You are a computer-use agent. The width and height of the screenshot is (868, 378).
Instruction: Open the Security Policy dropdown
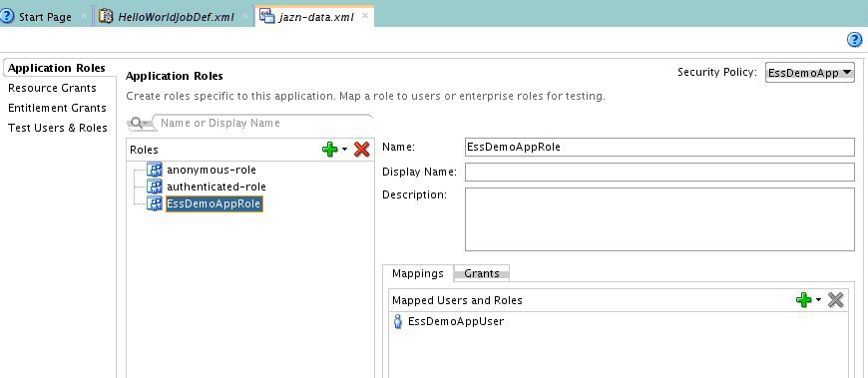[810, 73]
